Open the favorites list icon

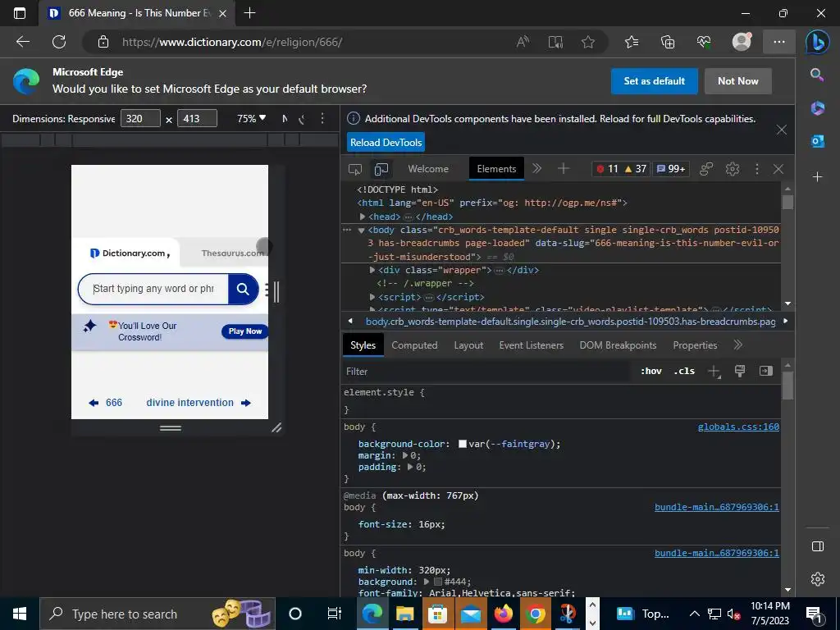632,42
